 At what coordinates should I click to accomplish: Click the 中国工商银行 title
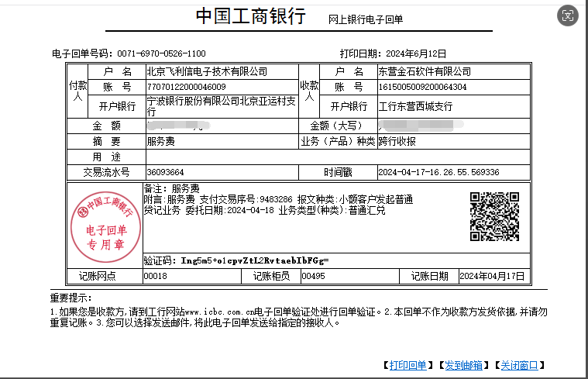click(251, 16)
